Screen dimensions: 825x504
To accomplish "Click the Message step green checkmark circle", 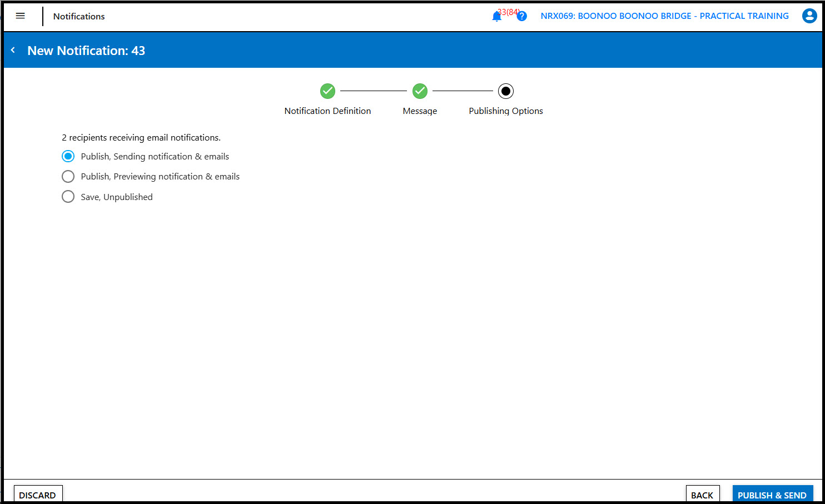I will tap(420, 91).
